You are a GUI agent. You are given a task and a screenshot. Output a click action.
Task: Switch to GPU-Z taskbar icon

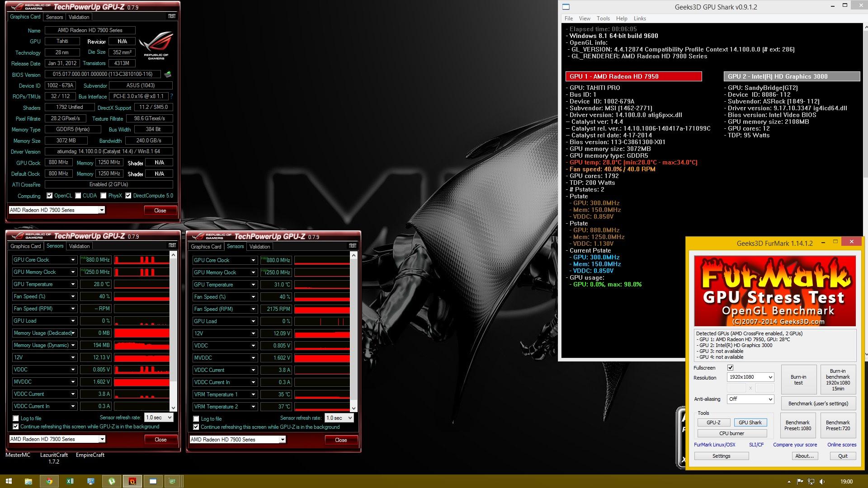[172, 481]
